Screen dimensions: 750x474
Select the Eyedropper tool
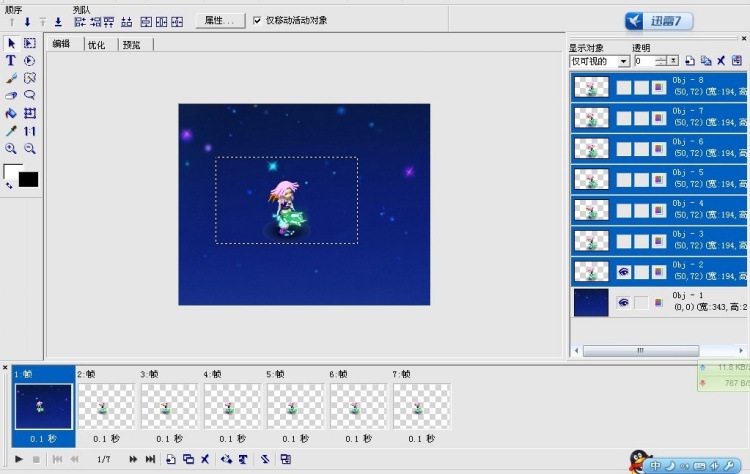coord(11,131)
